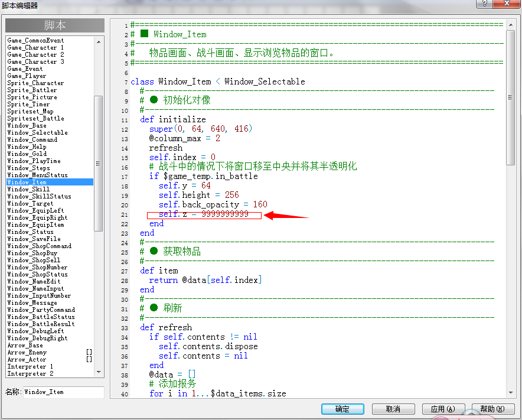Select Spriteset_Battle script

click(x=35, y=118)
